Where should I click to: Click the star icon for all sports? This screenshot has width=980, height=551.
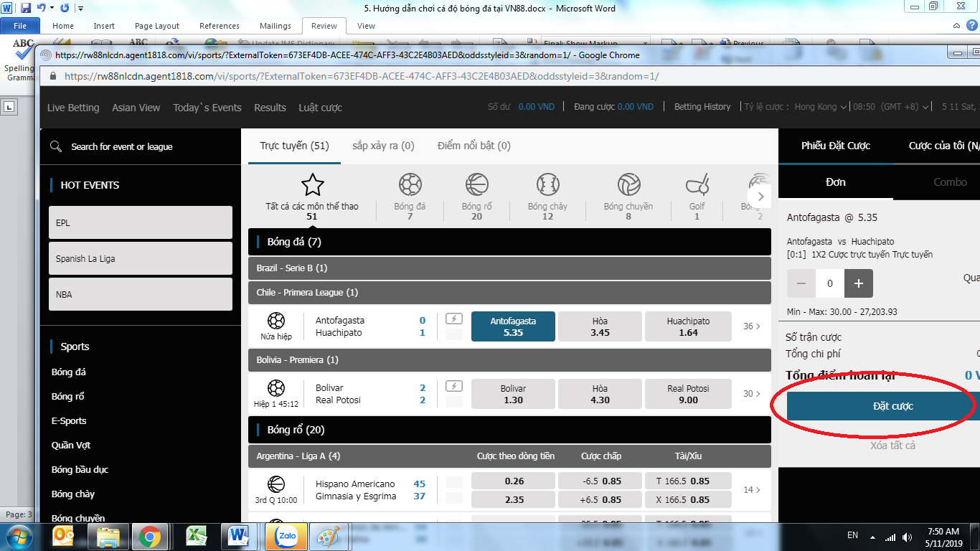point(312,185)
